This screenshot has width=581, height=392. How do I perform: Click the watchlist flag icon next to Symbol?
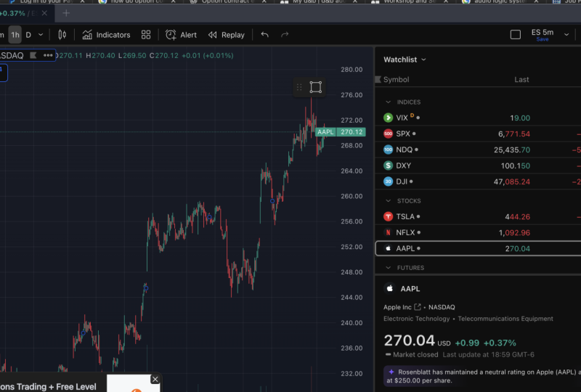378,79
